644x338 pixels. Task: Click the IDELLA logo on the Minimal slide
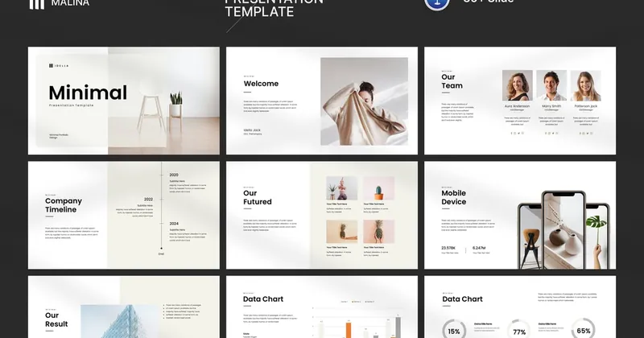click(59, 66)
